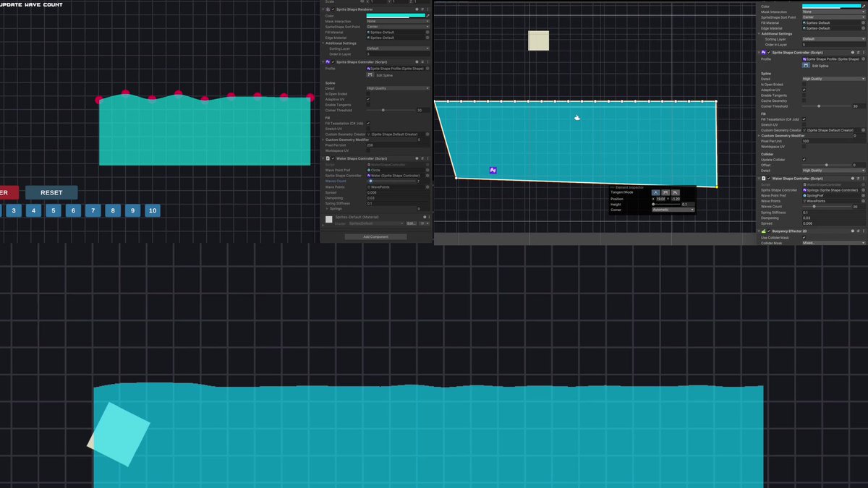
Task: Open the Corner dropdown set to Automatic
Action: coord(673,210)
